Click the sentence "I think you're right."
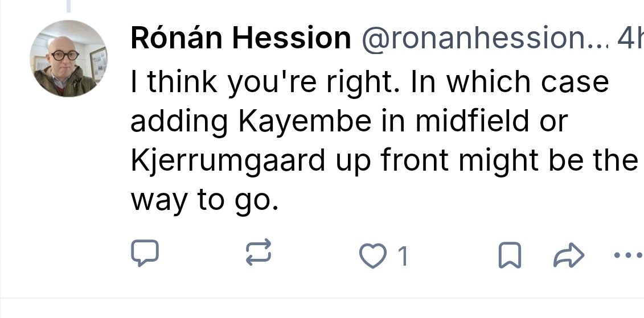 tap(229, 82)
